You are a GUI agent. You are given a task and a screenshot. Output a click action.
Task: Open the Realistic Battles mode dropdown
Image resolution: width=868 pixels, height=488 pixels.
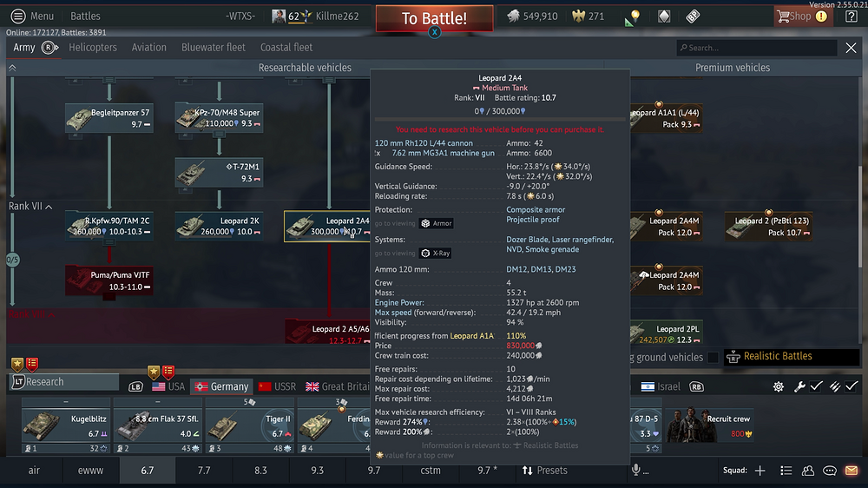pyautogui.click(x=792, y=357)
